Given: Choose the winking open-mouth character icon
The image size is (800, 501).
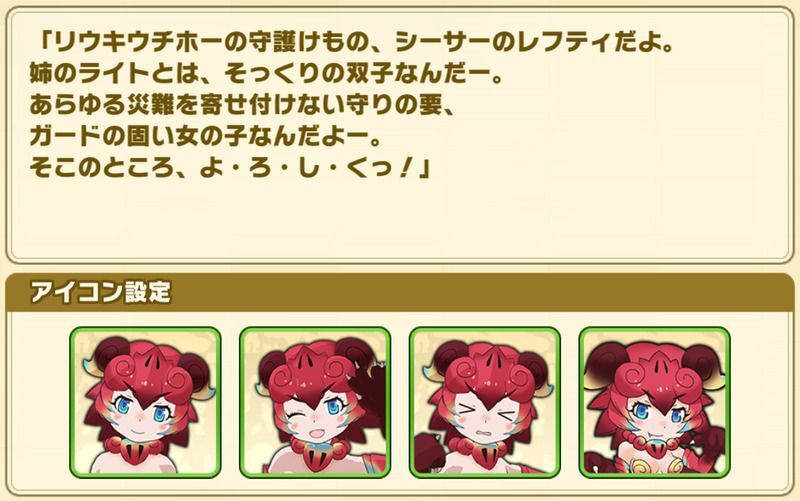Looking at the screenshot, I should click(315, 403).
